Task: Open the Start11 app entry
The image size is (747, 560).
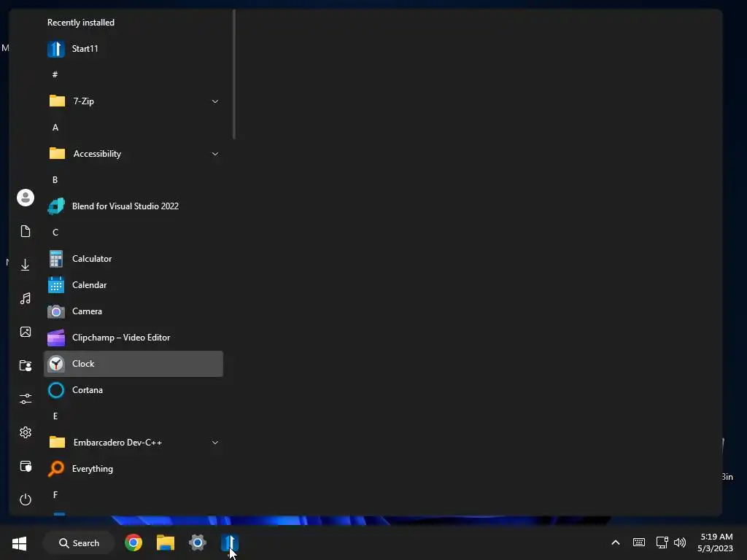Action: click(133, 49)
